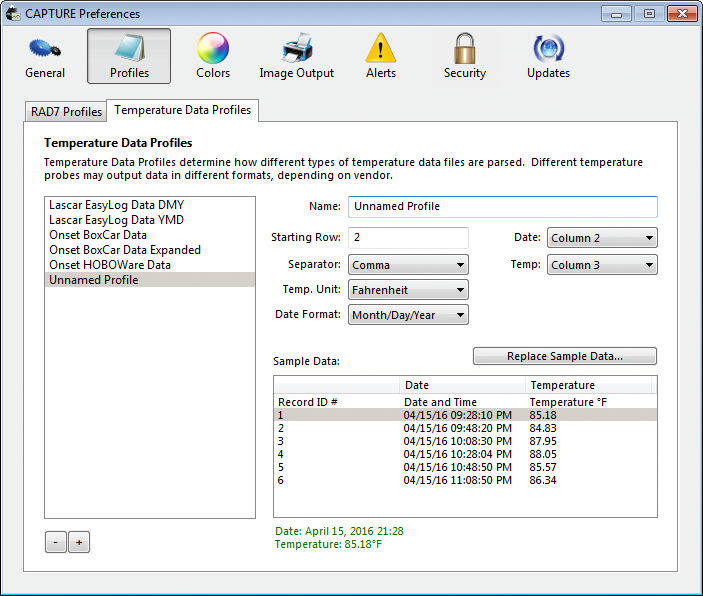The image size is (703, 596).
Task: Open the Temp. Unit Fahrenheit dropdown
Action: point(408,290)
